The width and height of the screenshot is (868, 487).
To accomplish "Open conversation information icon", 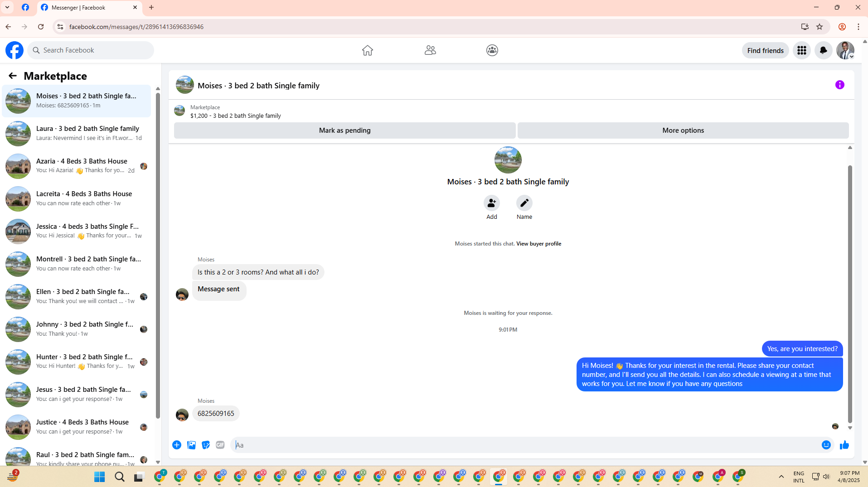I will [839, 85].
